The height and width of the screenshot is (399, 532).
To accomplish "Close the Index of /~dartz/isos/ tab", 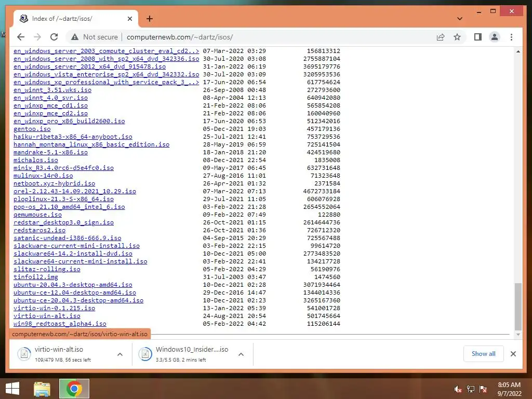I will pyautogui.click(x=129, y=19).
